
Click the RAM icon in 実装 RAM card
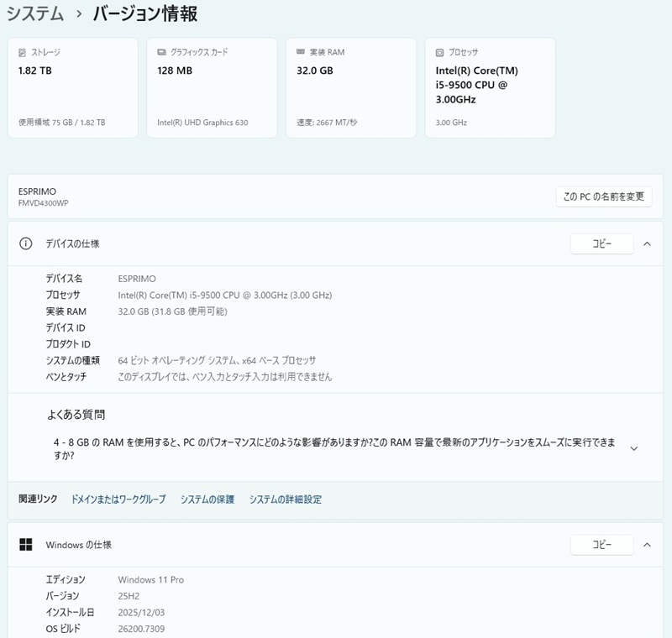coord(301,52)
